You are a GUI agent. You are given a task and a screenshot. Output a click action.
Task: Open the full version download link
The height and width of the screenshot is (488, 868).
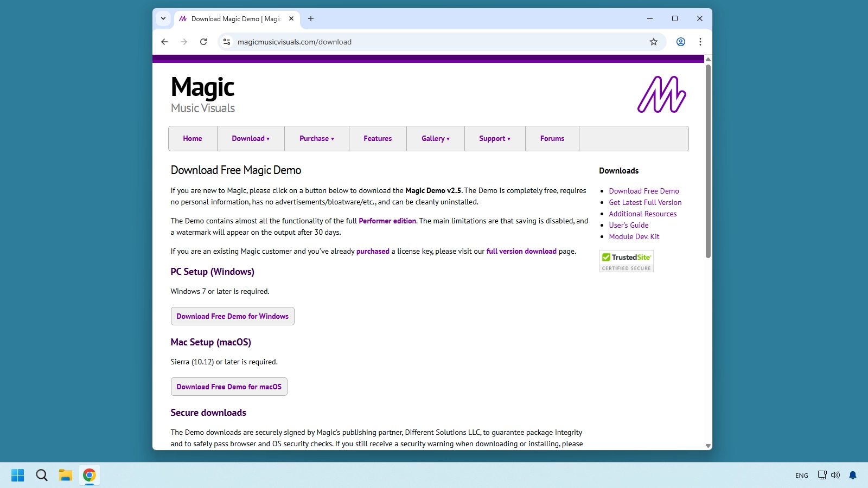[521, 251]
